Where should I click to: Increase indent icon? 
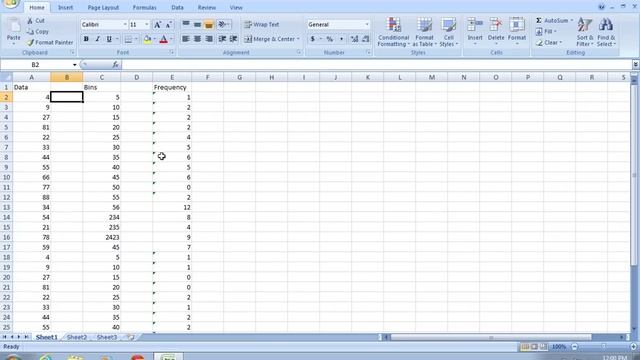pos(234,39)
